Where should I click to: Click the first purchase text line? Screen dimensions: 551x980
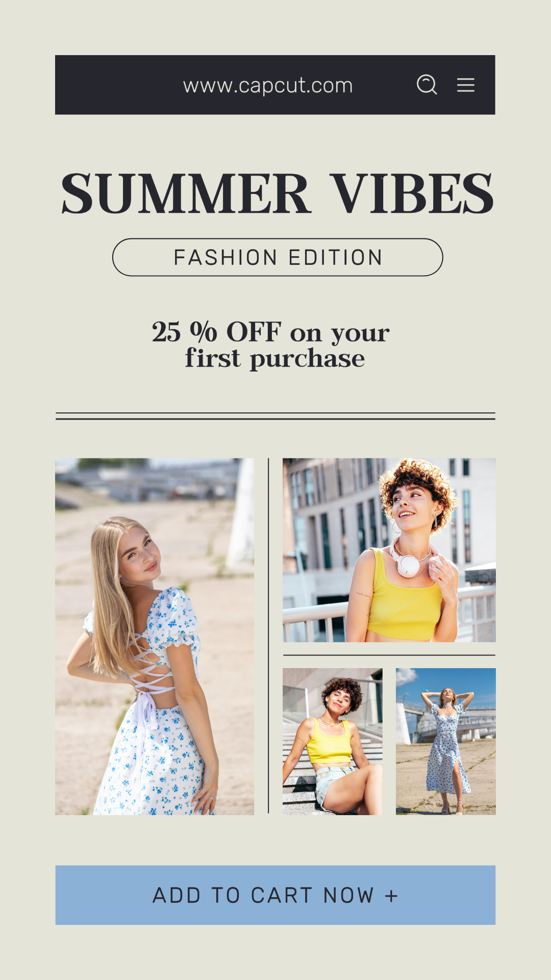click(x=275, y=358)
